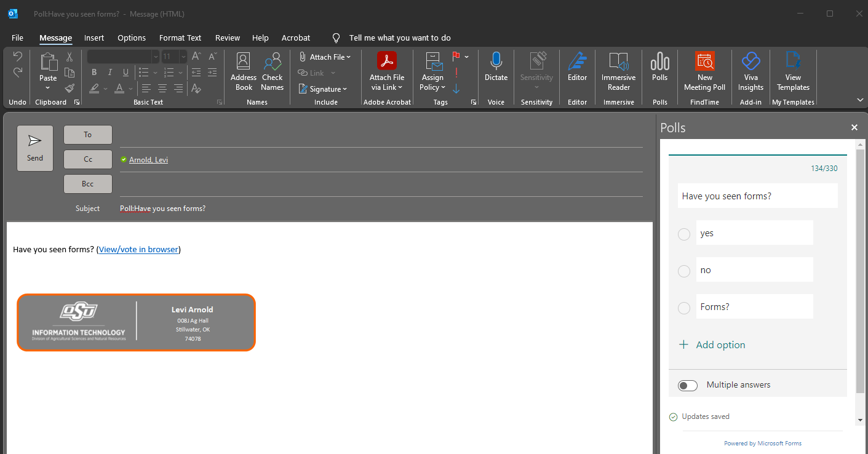The image size is (868, 454).
Task: Apply bold formatting in Basic Text
Action: click(94, 72)
